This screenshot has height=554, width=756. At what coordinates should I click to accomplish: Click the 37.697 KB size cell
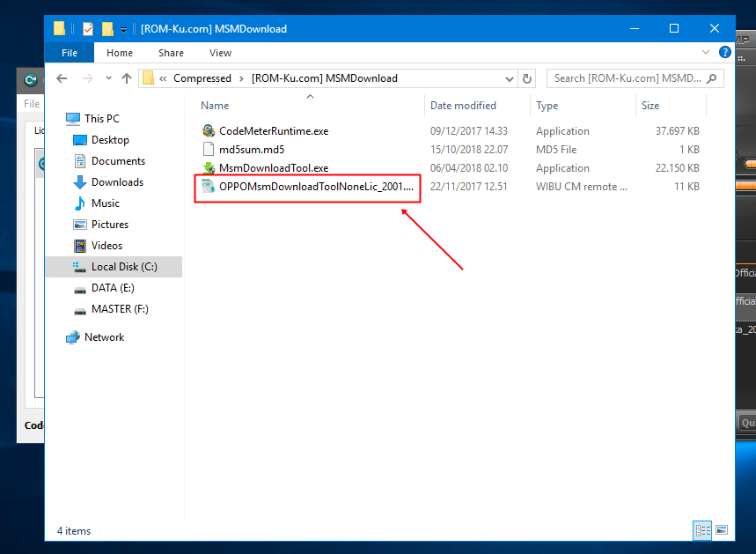click(x=677, y=130)
